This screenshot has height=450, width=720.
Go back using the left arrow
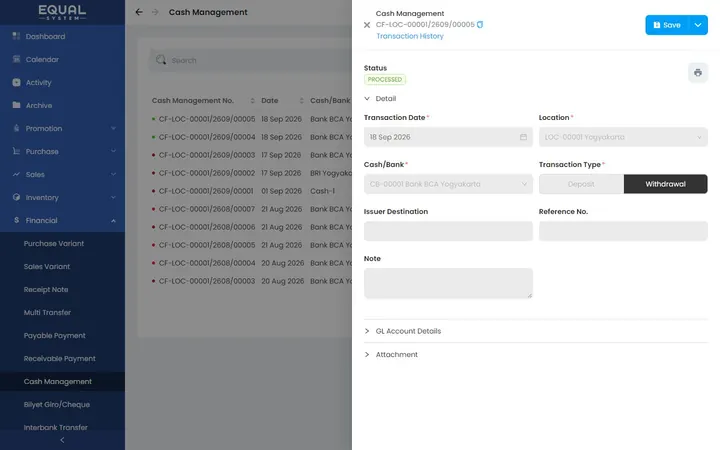tap(139, 12)
